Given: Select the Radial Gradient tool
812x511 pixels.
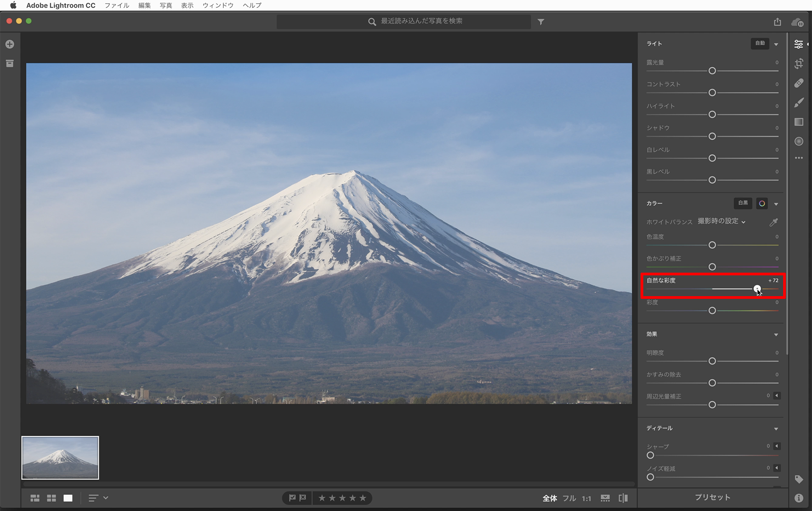Looking at the screenshot, I should [x=799, y=141].
